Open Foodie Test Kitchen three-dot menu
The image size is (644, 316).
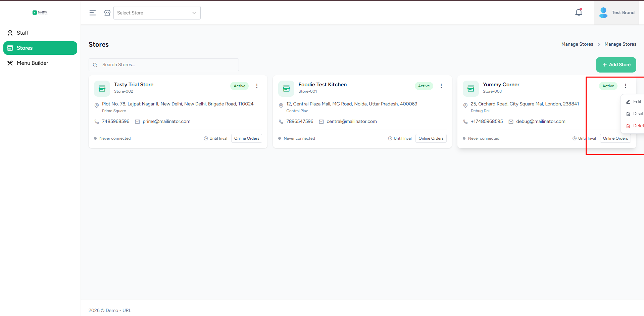tap(441, 86)
